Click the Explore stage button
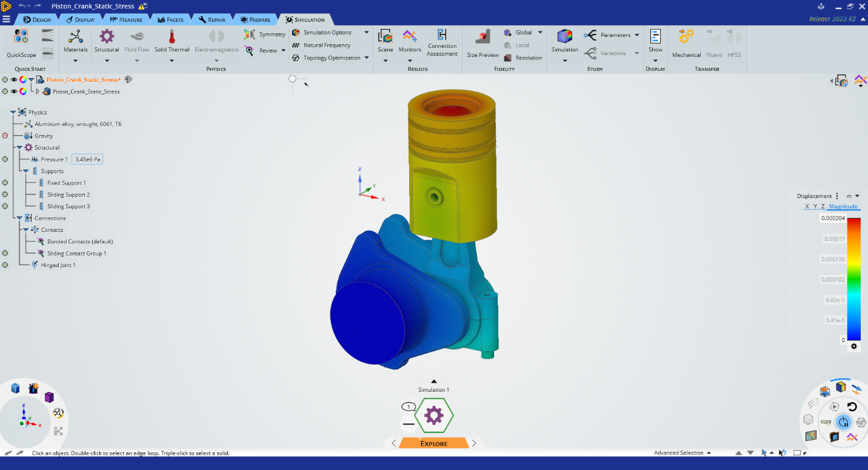868x470 pixels. point(434,443)
